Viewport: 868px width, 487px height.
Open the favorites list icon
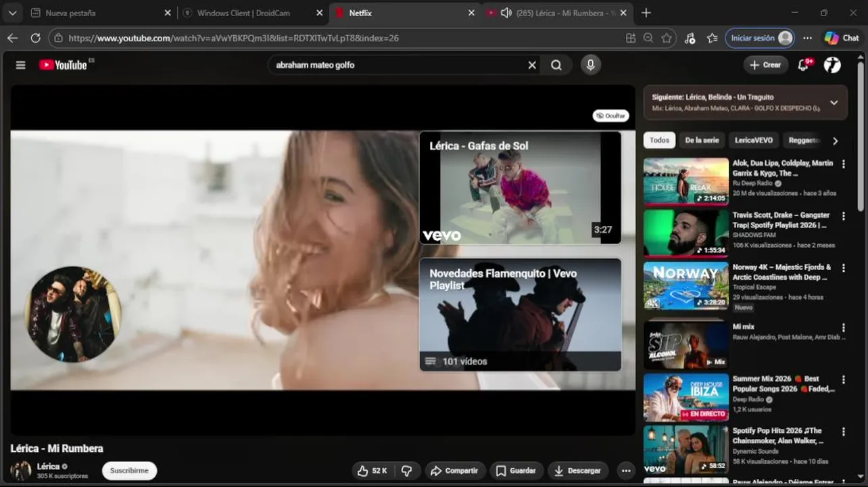(712, 38)
